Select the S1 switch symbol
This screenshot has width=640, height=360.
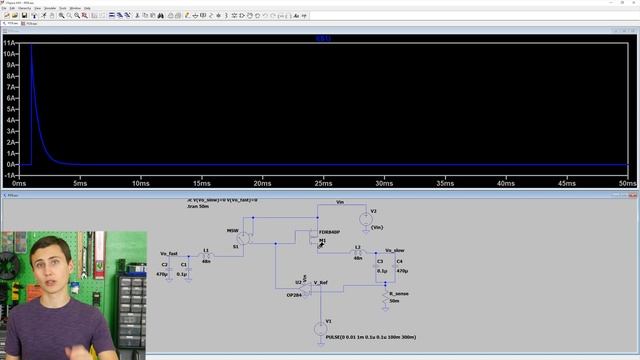243,238
